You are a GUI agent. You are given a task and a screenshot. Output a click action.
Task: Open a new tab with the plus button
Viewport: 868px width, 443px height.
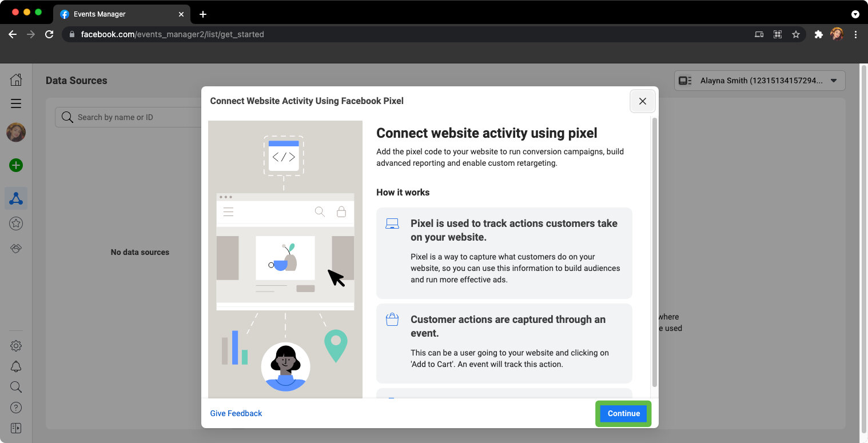click(203, 14)
